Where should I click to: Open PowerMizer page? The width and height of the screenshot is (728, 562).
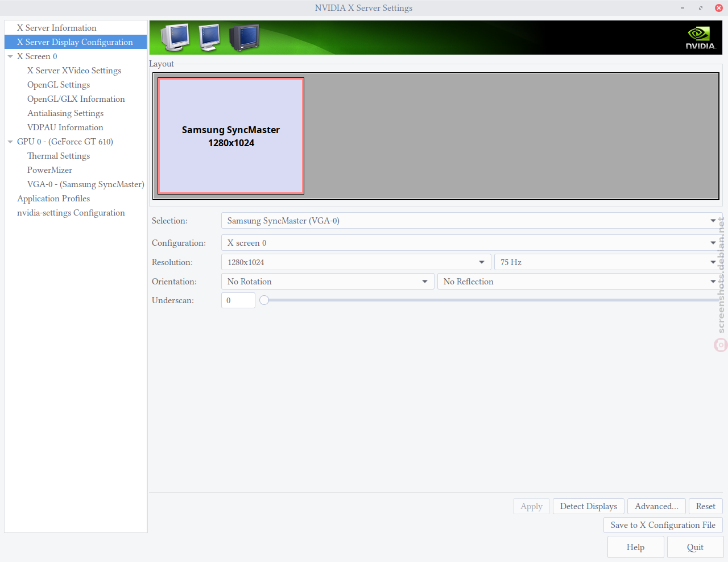(x=50, y=170)
